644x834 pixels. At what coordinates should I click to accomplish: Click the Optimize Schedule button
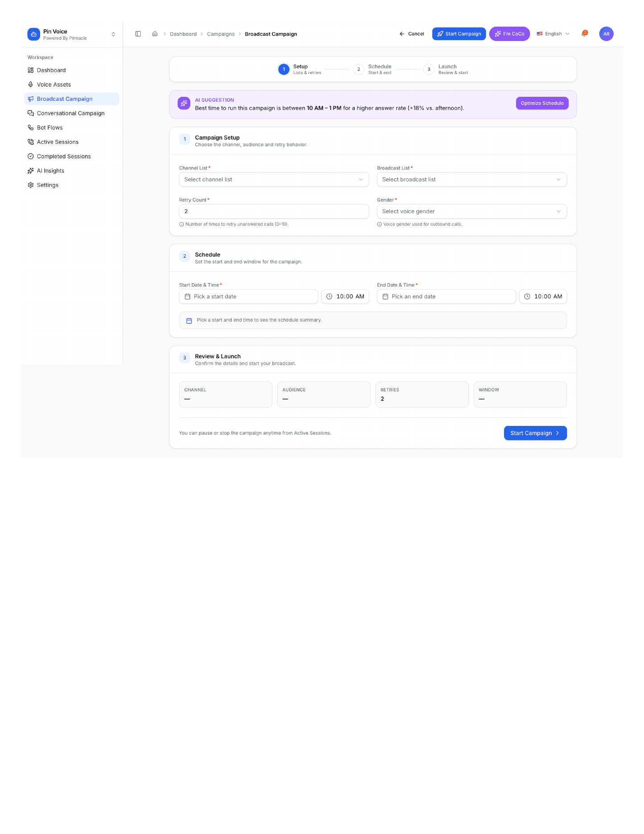pyautogui.click(x=542, y=103)
